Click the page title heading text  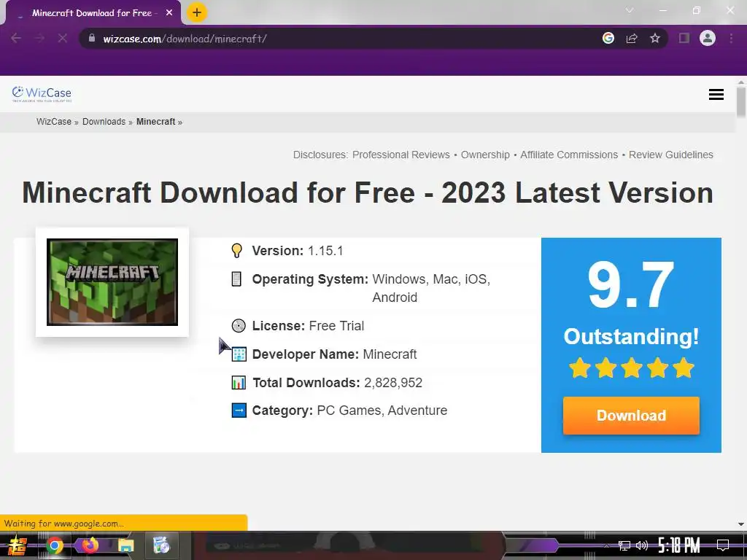(x=368, y=192)
